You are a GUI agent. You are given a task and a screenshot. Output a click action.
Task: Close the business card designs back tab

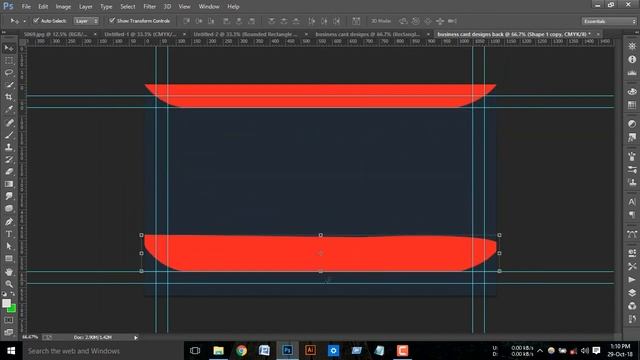coord(598,34)
